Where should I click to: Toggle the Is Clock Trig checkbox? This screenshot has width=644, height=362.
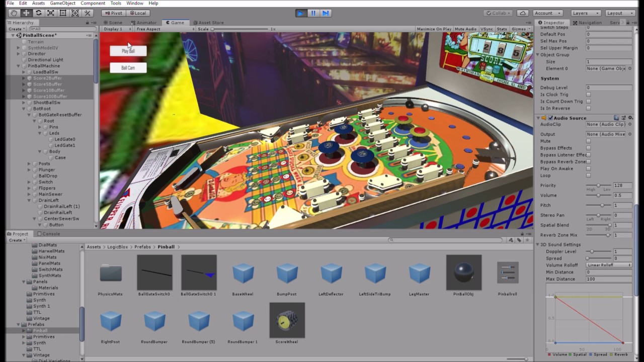coord(588,95)
